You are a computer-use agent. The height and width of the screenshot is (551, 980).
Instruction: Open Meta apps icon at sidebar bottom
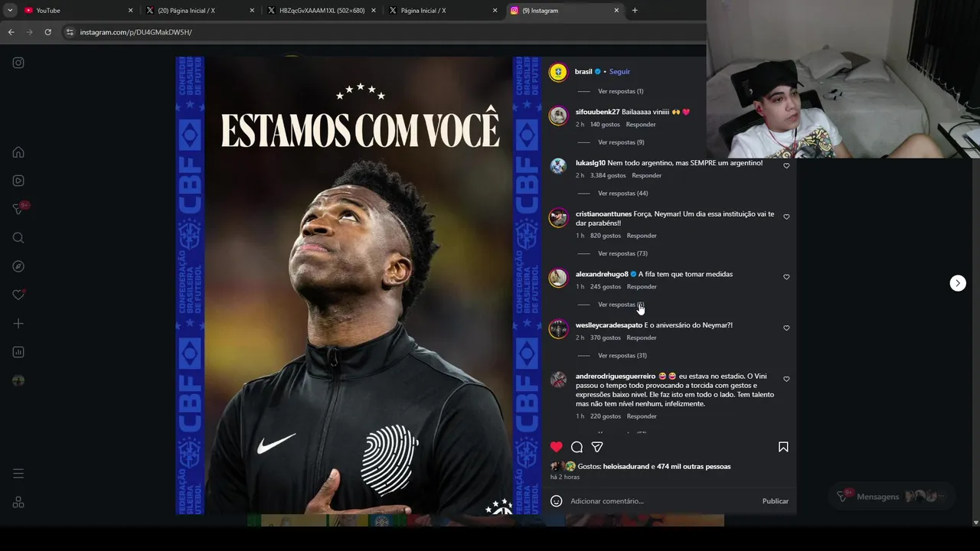18,502
